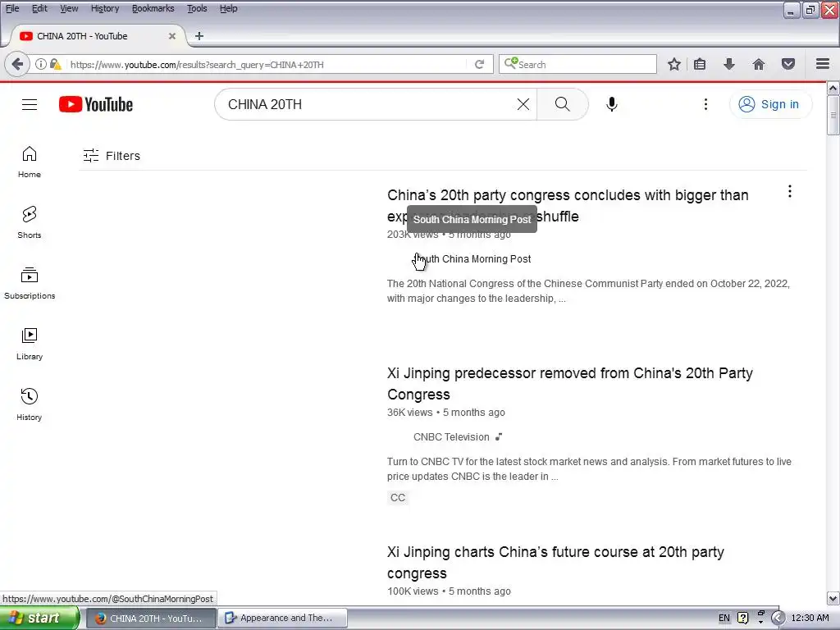Switch to Appearance and Themes taskbar window

coord(282,619)
